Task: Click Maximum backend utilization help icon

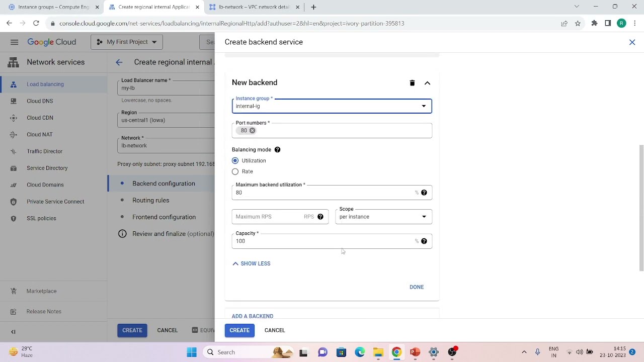Action: [424, 193]
